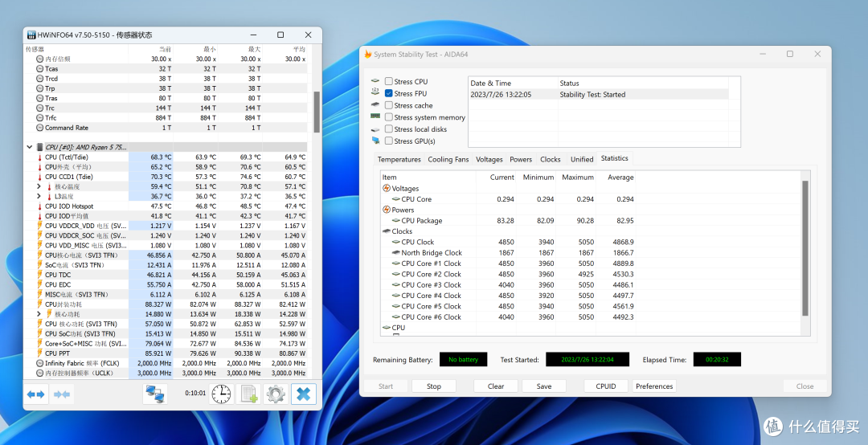Open AIDA64 Preferences

pyautogui.click(x=654, y=386)
